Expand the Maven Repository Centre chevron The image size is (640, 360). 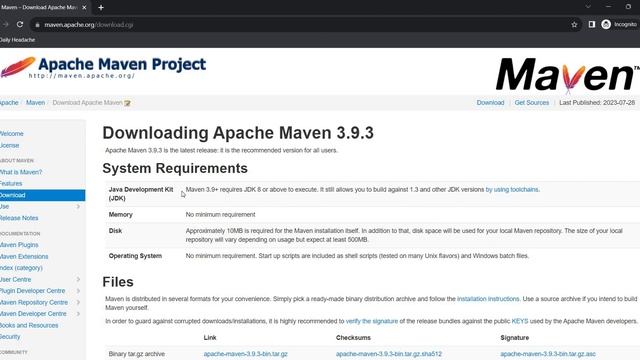(x=78, y=302)
